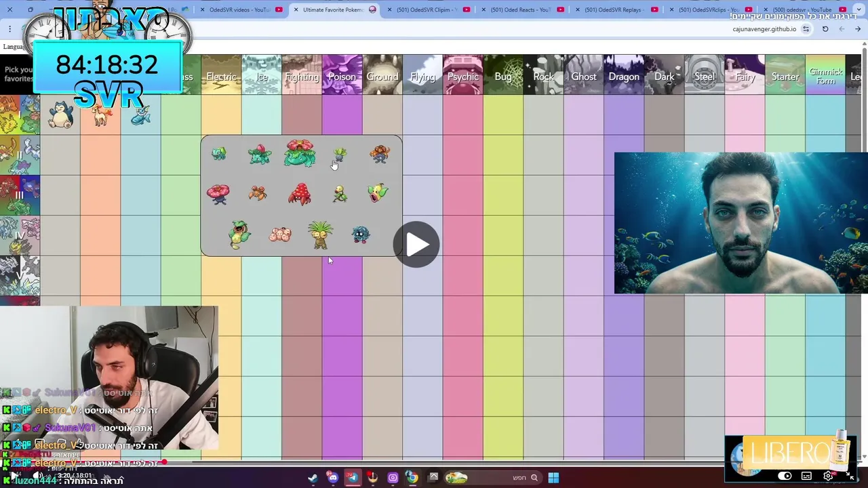This screenshot has height=488, width=868.
Task: Click the cajunavenger.github.io address bar
Action: [x=764, y=29]
